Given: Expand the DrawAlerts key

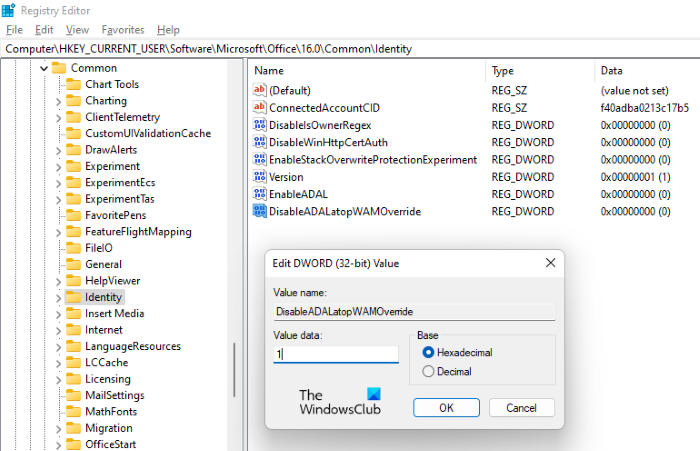Looking at the screenshot, I should click(x=58, y=150).
